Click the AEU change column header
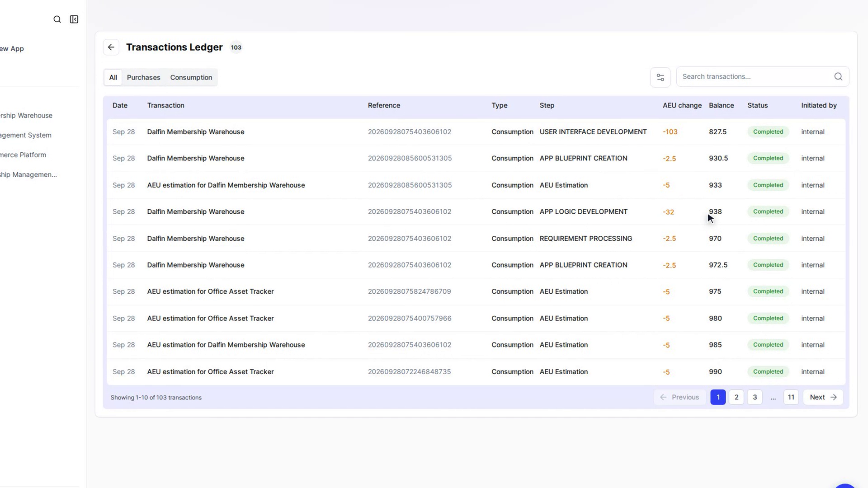The height and width of the screenshot is (488, 868). click(682, 105)
